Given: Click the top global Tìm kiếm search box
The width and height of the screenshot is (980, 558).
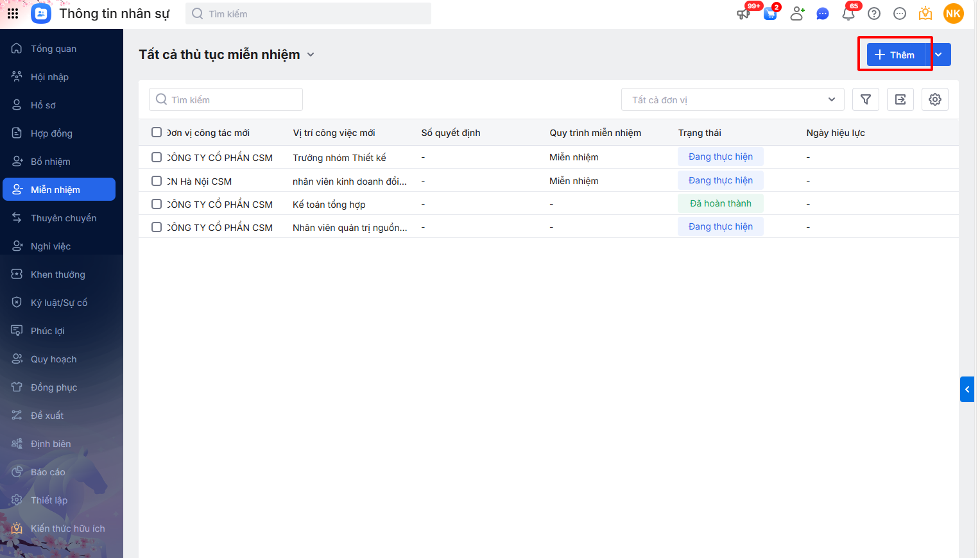Looking at the screenshot, I should [308, 13].
